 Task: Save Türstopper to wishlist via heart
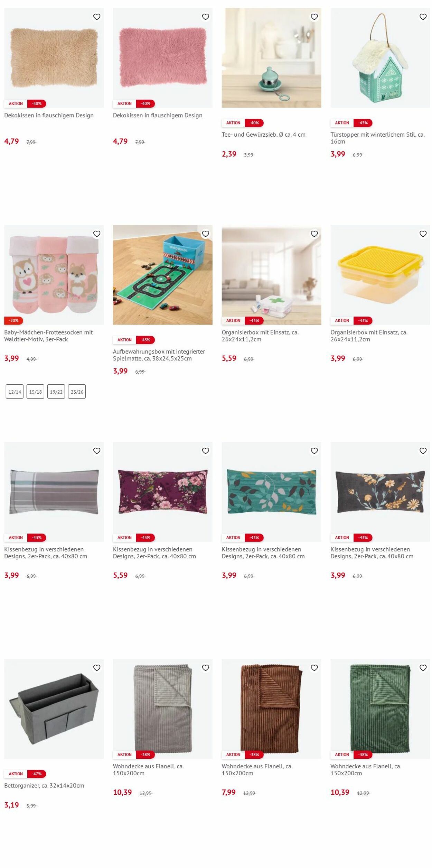pos(423,17)
